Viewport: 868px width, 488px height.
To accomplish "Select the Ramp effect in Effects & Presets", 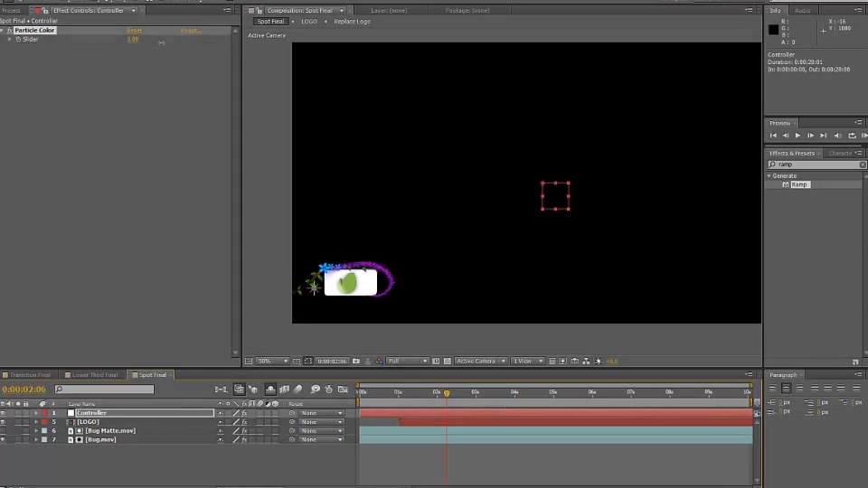I will 798,184.
